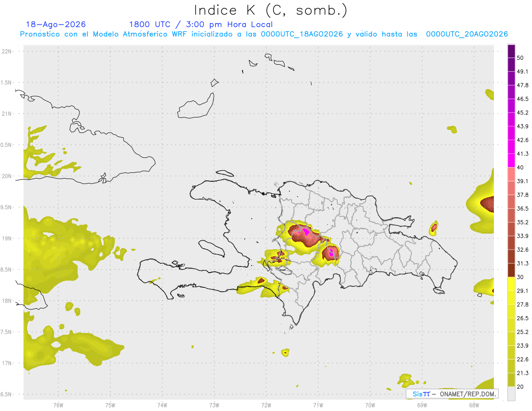Click the colorbar value "43.9"
532x411 pixels.
[522, 126]
